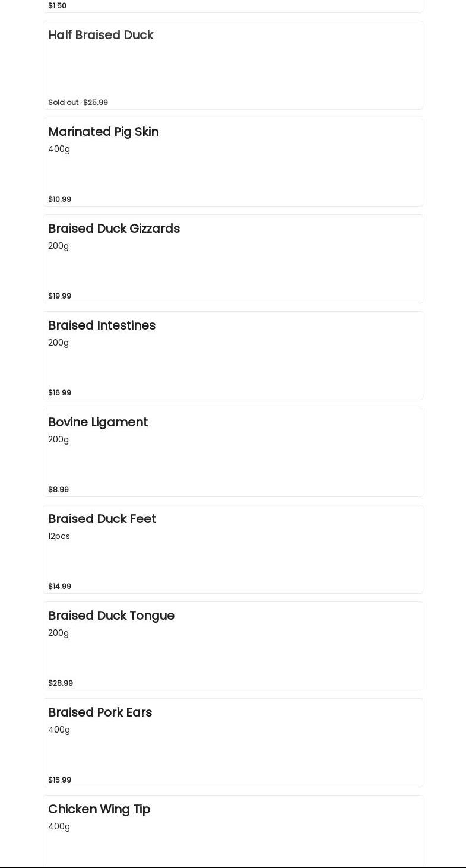Tap the $8.99 price label
This screenshot has width=466, height=868.
click(58, 489)
